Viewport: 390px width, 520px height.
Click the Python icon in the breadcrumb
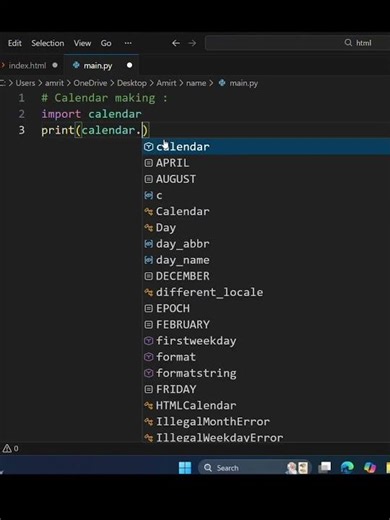pos(222,83)
